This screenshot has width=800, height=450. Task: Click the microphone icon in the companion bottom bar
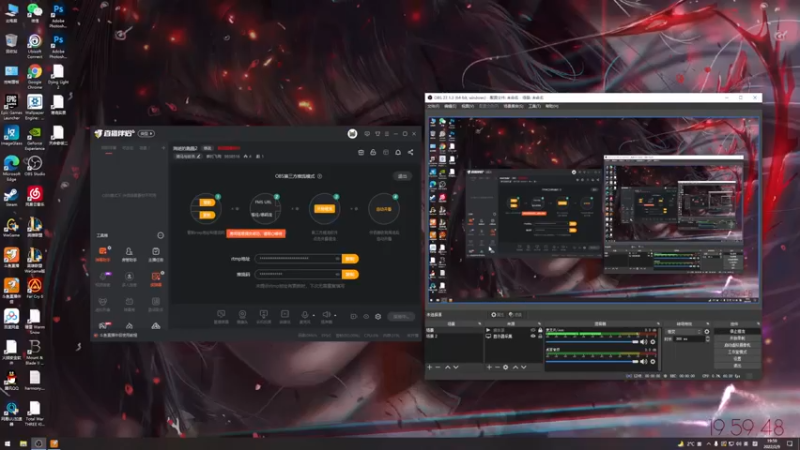pos(305,316)
